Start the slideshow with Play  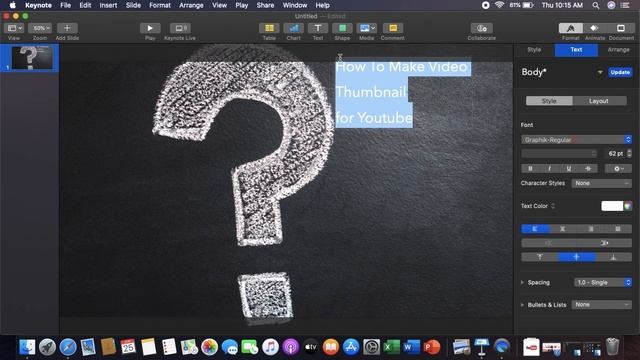pyautogui.click(x=150, y=28)
